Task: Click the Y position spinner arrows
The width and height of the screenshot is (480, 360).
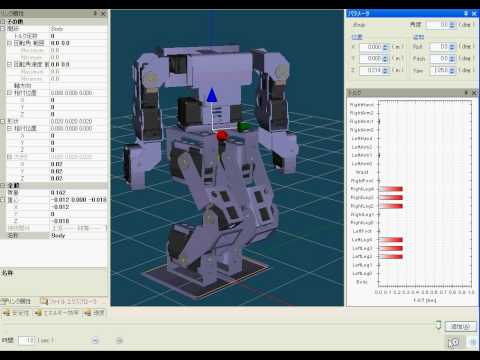Action: pos(386,59)
